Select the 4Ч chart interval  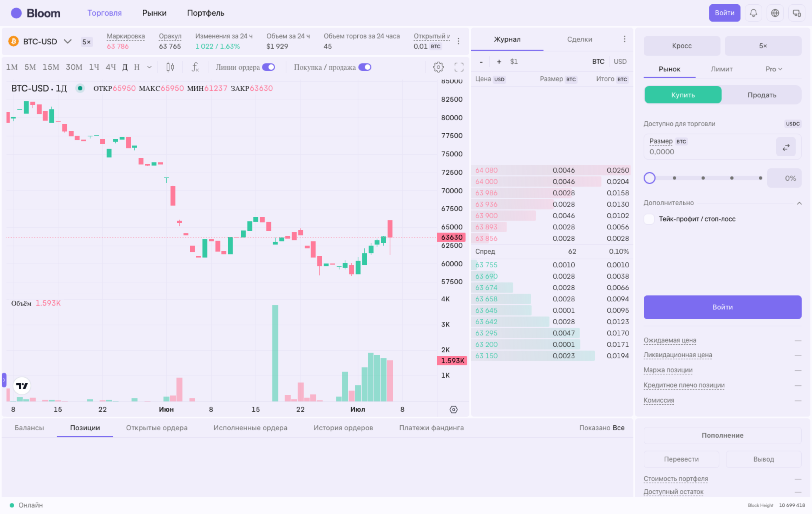pos(111,67)
